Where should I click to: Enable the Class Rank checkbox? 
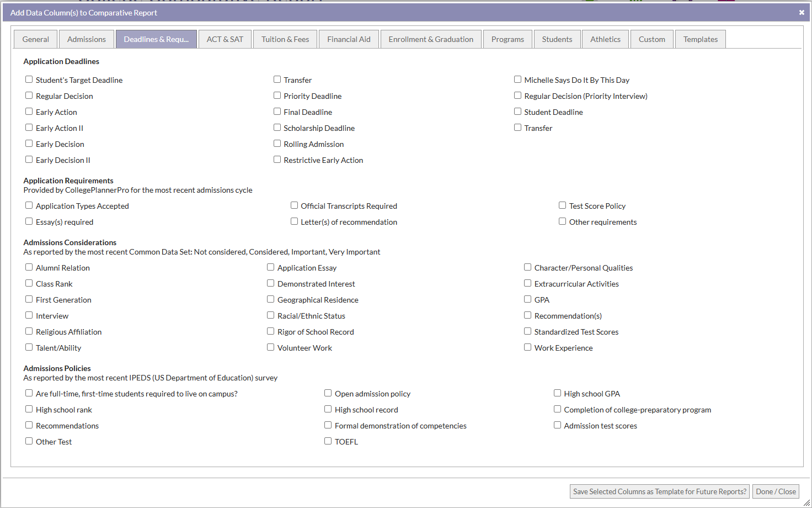click(x=29, y=283)
